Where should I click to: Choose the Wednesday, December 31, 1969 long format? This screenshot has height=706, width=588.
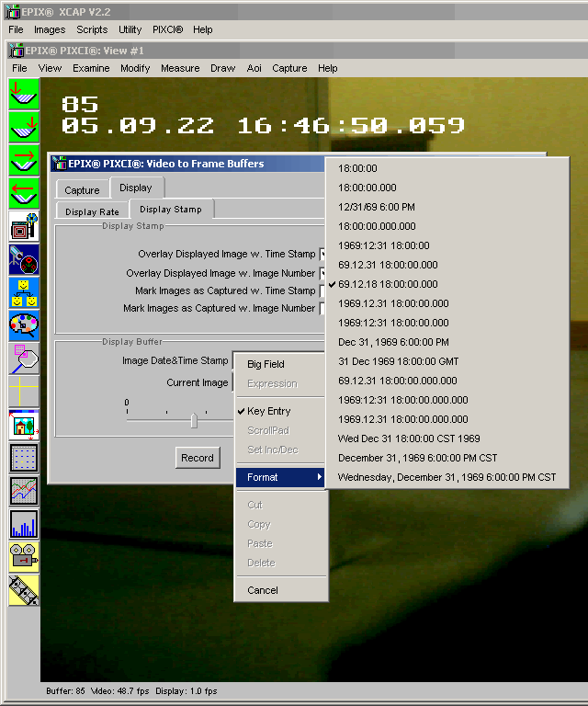point(447,477)
